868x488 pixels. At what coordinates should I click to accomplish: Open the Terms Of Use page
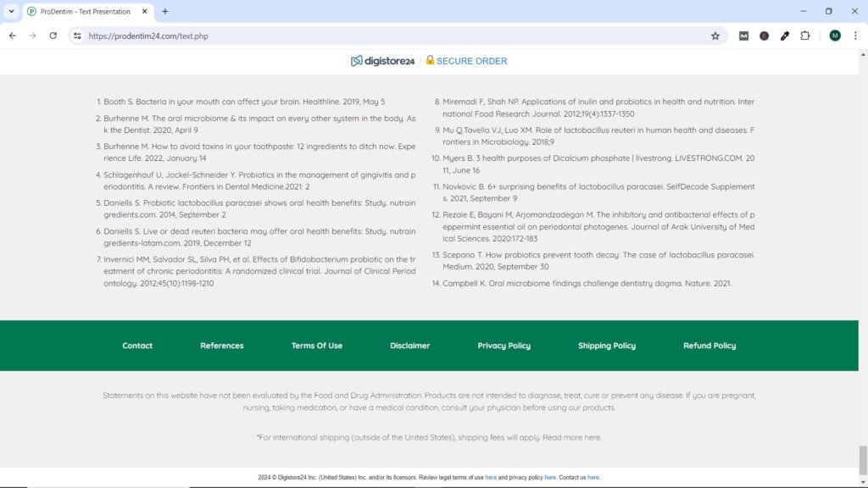click(x=316, y=346)
